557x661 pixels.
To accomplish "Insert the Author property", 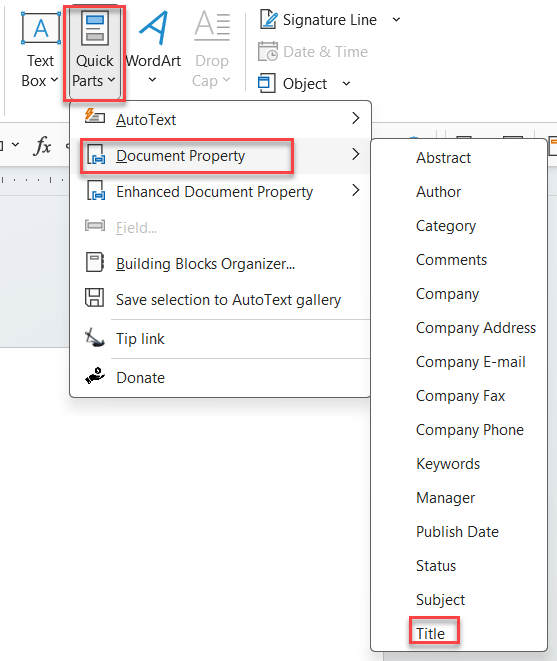I will (x=459, y=192).
